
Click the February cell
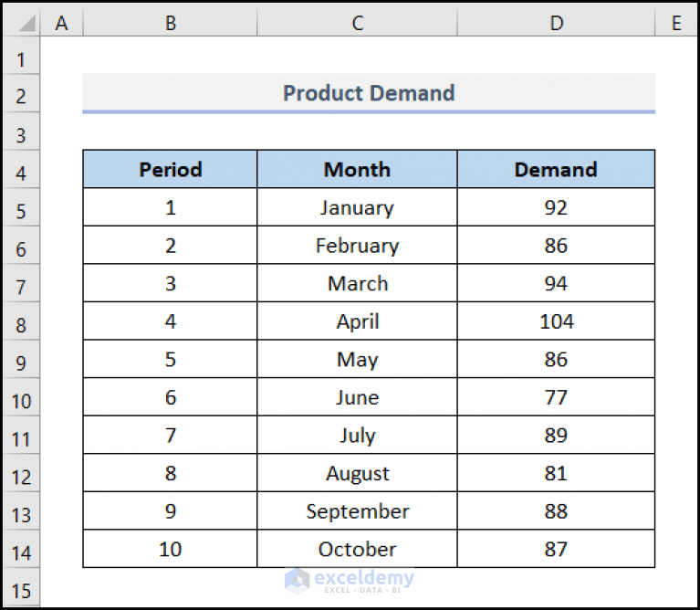coord(357,245)
